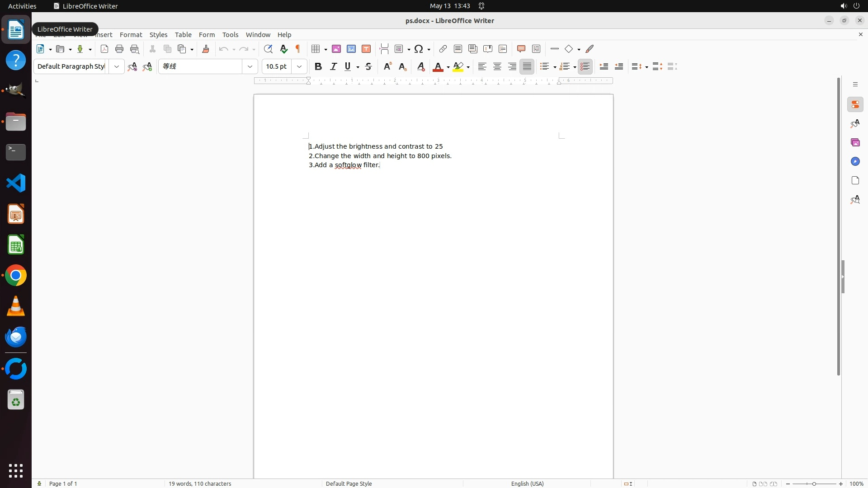The image size is (868, 488).
Task: Enable justified paragraph alignment
Action: pos(527,66)
